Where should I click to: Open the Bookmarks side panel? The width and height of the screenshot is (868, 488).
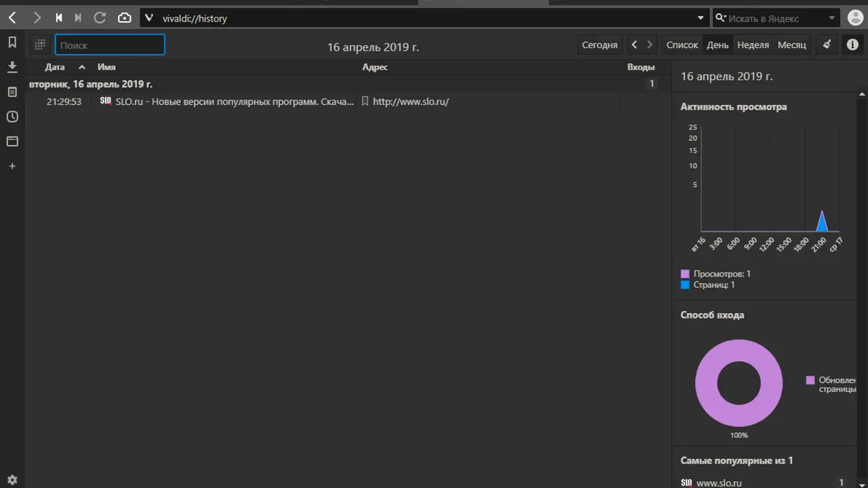coord(12,43)
